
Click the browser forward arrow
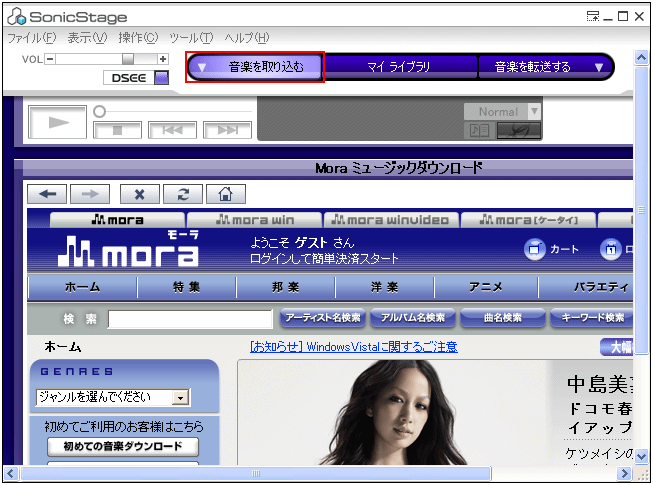pos(90,194)
